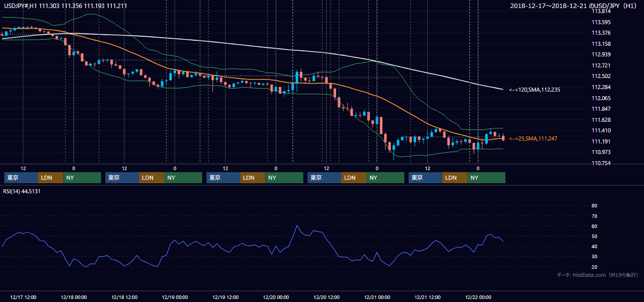Click price axis value 111.847
The height and width of the screenshot is (302, 644).
tap(601, 109)
